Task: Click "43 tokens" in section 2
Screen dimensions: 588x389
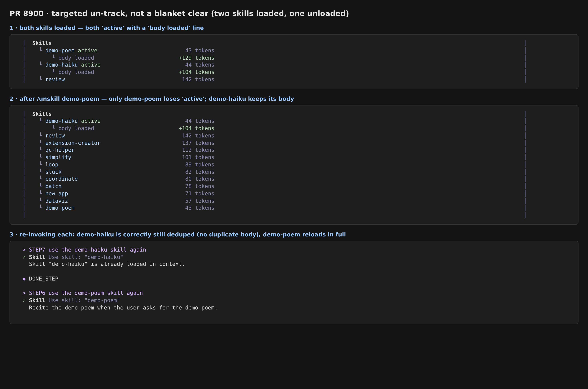Action: click(200, 208)
